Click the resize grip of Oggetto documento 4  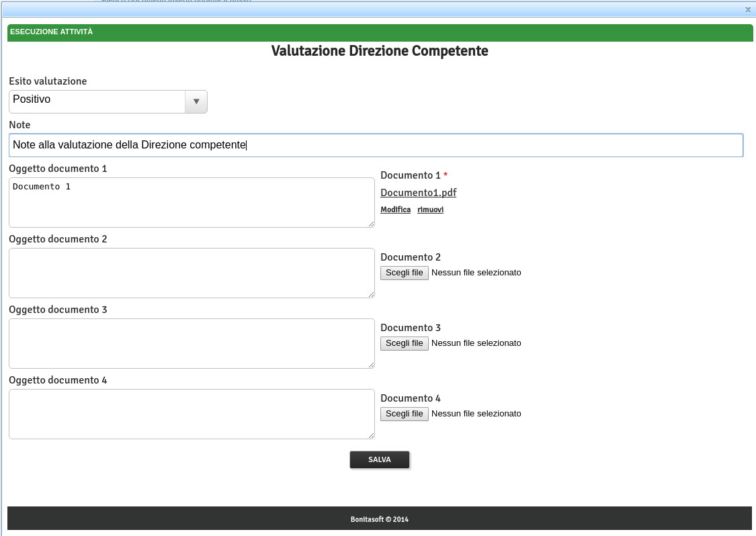(371, 435)
